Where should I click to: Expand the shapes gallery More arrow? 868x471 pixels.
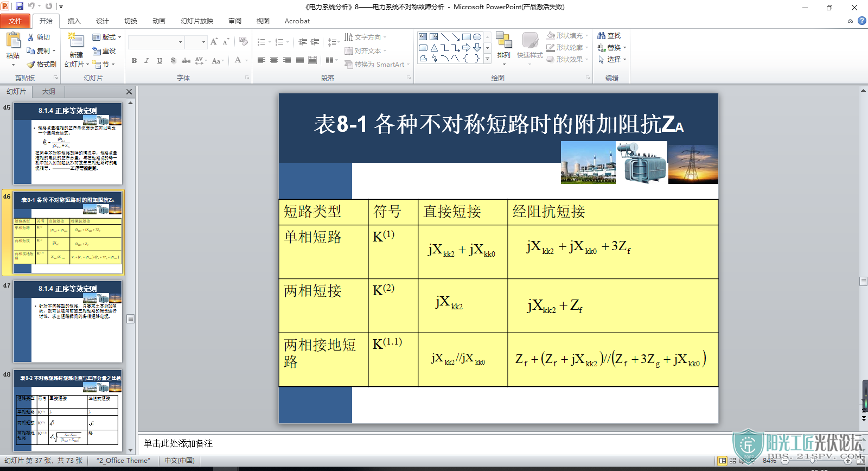pos(487,59)
